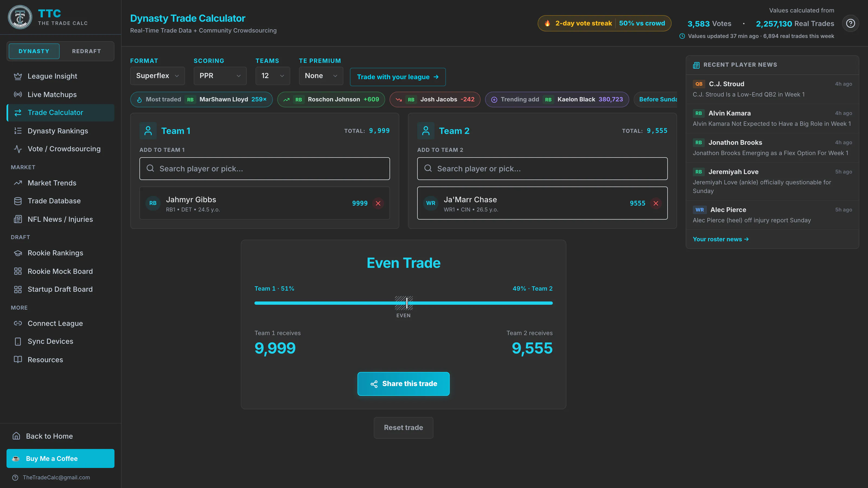Open the Alec Pierce news item
The width and height of the screenshot is (868, 488).
coord(772,215)
